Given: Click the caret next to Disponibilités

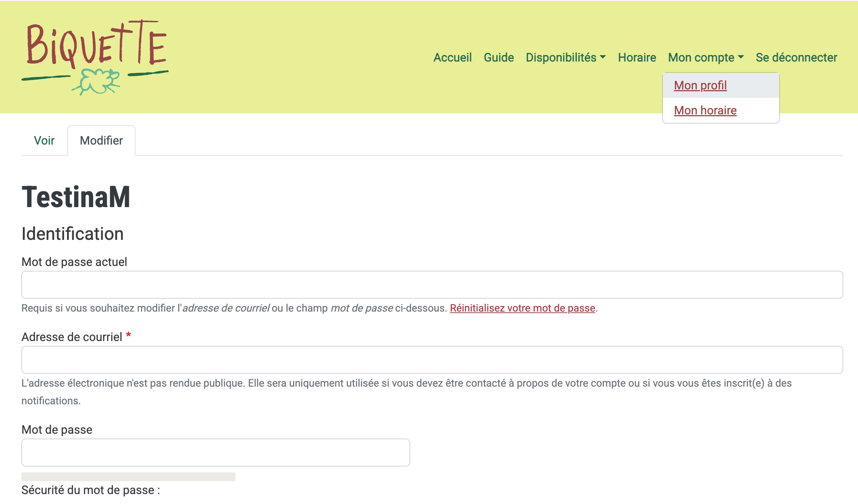Looking at the screenshot, I should click(x=603, y=57).
